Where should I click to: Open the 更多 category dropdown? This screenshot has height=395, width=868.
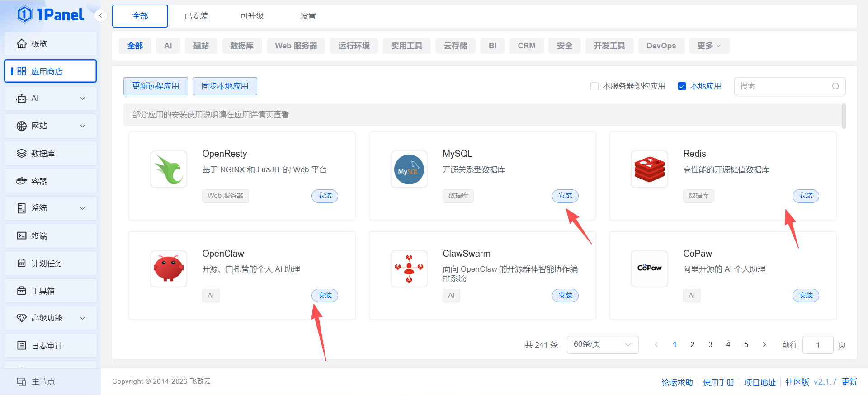click(x=709, y=46)
